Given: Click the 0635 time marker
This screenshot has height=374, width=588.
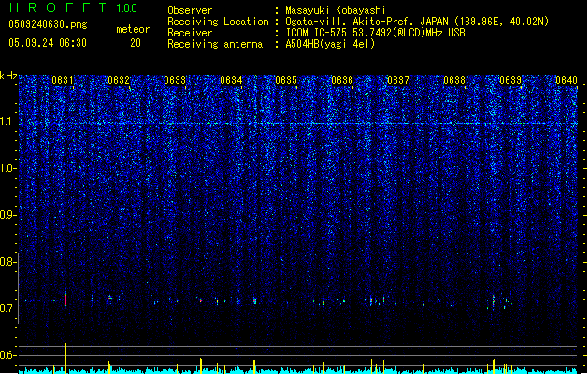Looking at the screenshot, I should (x=286, y=80).
